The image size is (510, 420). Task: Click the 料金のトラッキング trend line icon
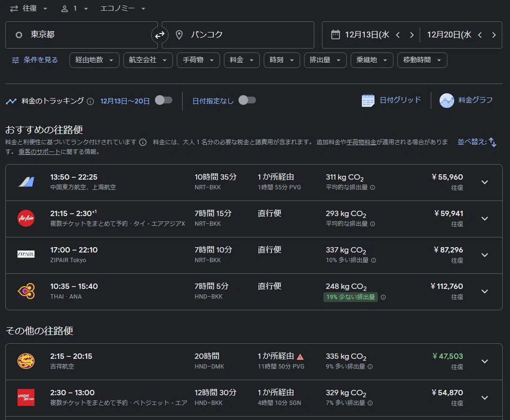coord(11,101)
